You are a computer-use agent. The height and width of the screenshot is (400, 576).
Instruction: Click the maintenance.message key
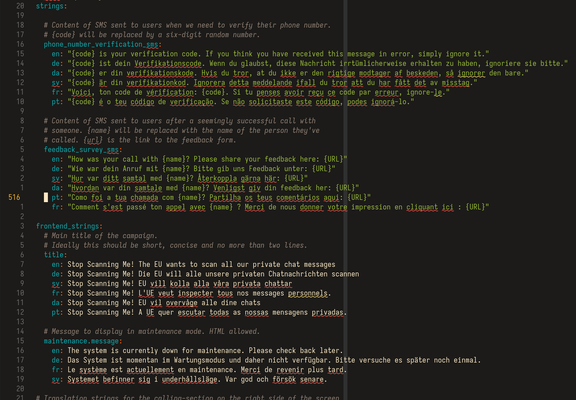pos(83,341)
